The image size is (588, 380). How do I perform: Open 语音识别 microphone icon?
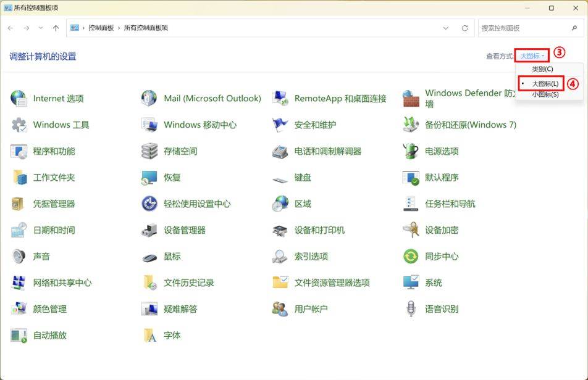pyautogui.click(x=411, y=309)
